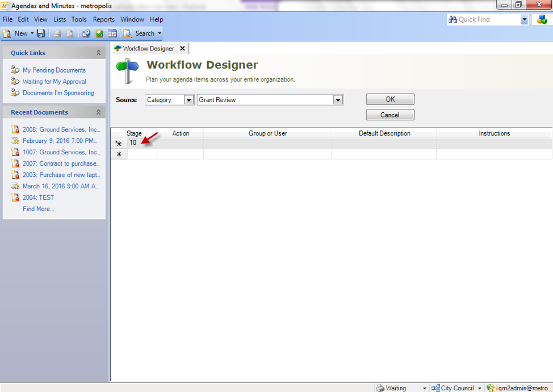Open the View menu
This screenshot has width=553, height=392.
(x=40, y=19)
